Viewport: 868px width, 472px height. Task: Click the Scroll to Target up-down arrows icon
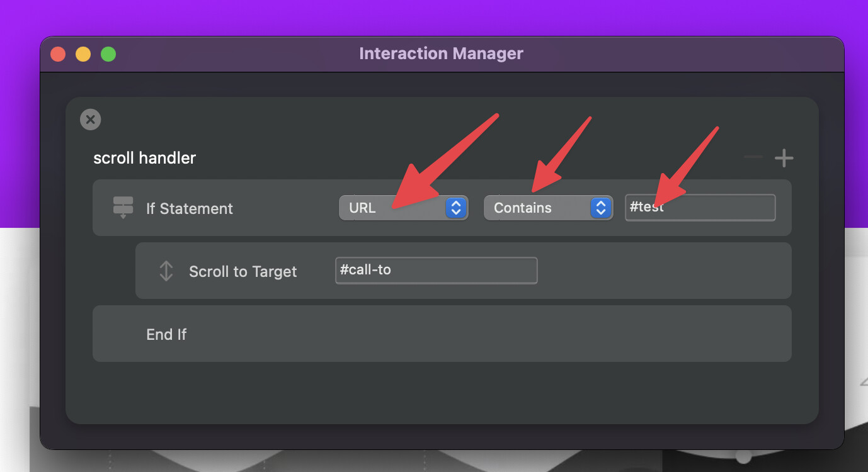166,271
